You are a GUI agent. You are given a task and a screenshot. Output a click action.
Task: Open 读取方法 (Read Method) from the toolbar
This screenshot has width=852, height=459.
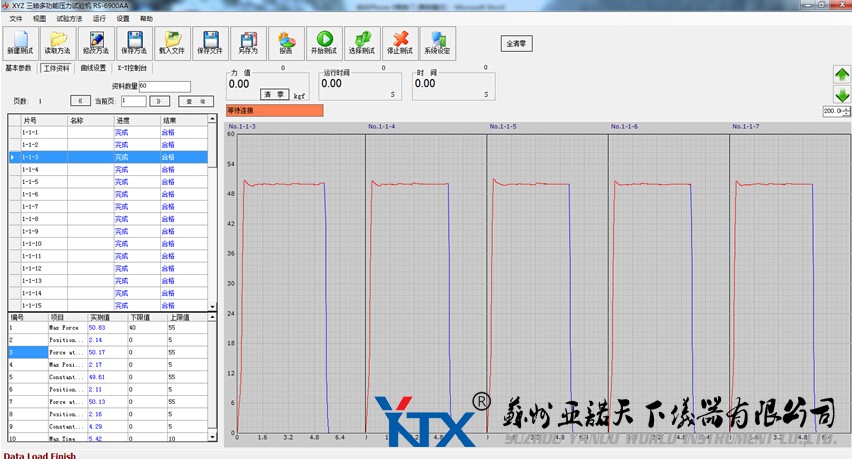(58, 43)
